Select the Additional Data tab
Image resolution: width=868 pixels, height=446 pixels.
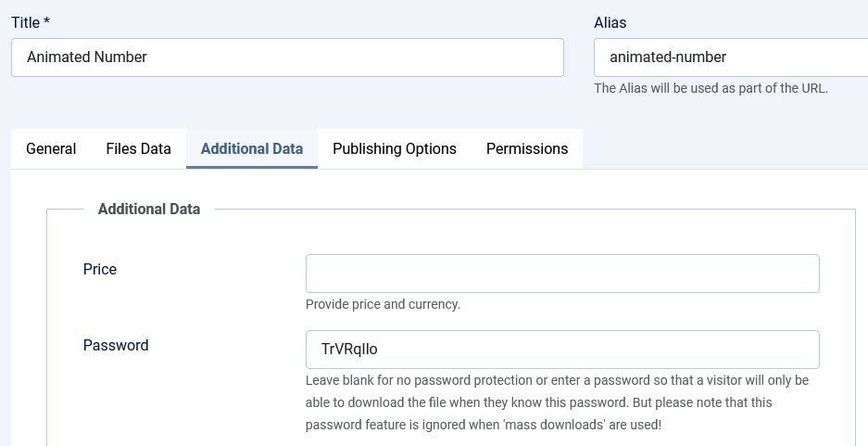[252, 149]
